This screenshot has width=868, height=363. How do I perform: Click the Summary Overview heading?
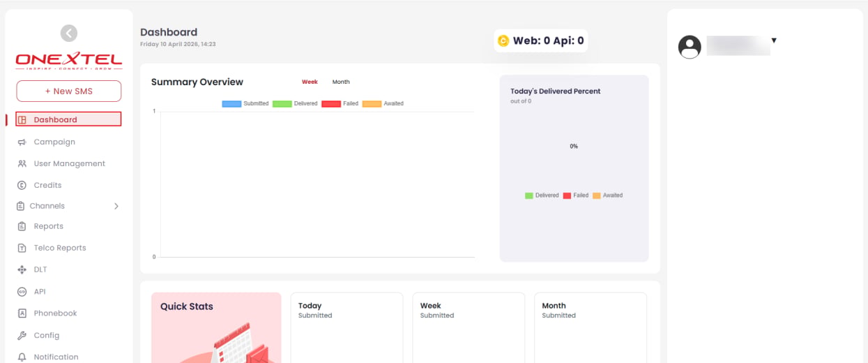click(197, 82)
